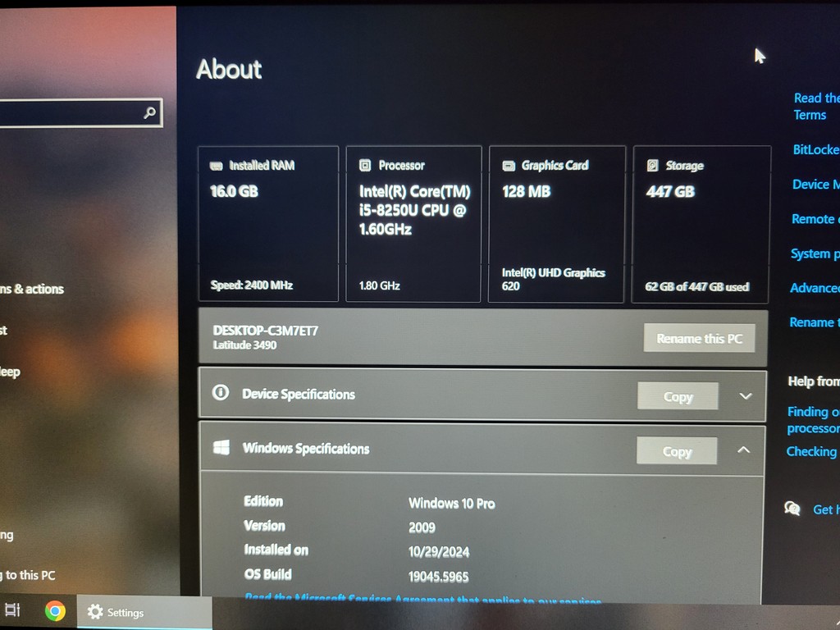Select the Notifications & actions sidebar item

(32, 290)
